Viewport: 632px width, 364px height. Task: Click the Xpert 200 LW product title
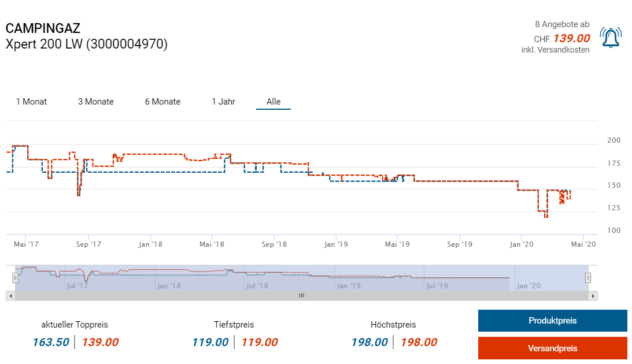(86, 44)
